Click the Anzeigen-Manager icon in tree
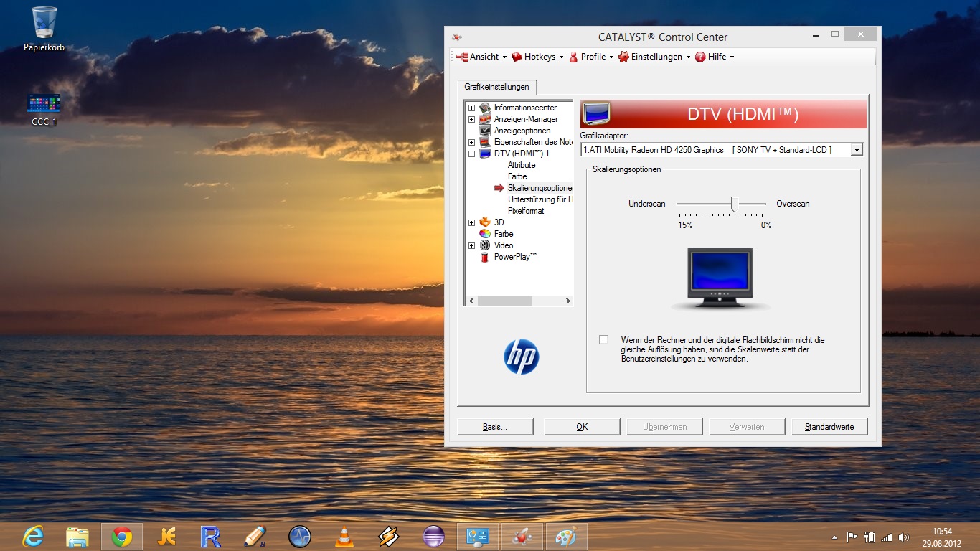This screenshot has height=551, width=980. (x=485, y=119)
